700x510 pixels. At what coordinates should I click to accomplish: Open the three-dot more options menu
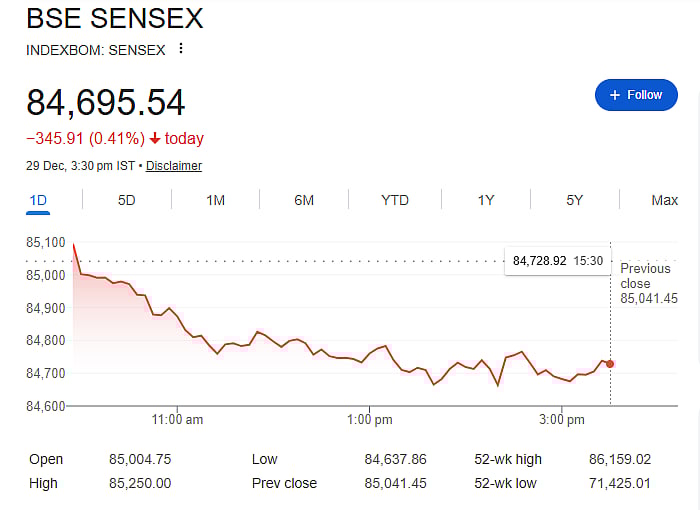click(180, 48)
